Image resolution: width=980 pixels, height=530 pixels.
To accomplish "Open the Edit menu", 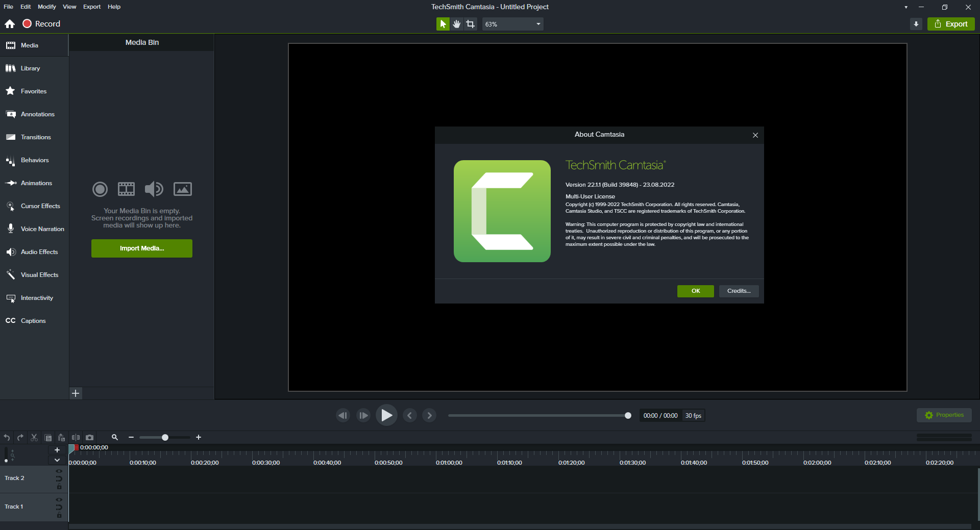I will tap(26, 7).
